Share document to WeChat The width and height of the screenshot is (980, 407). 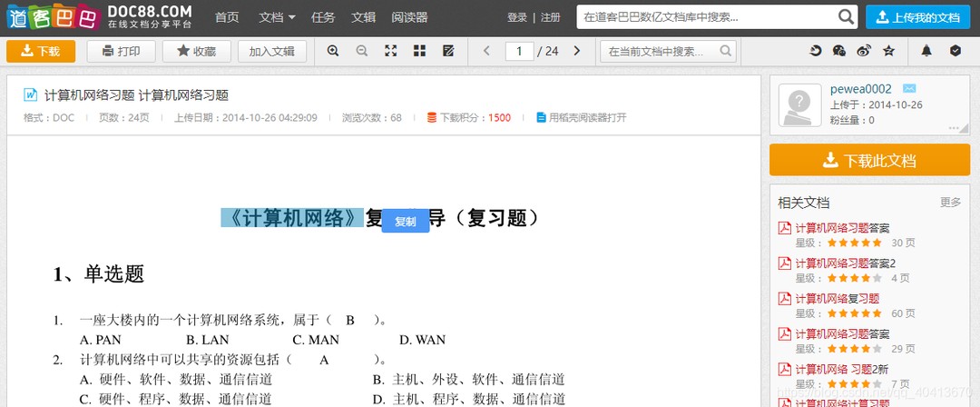839,51
